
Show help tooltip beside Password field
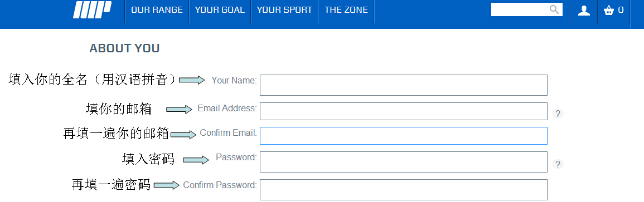tap(558, 164)
